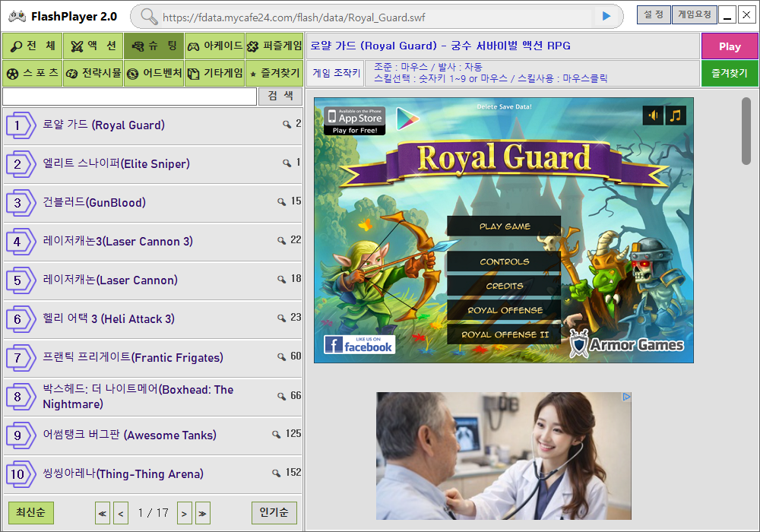Viewport: 760px width, 532px height.
Task: Go to previous page with < button
Action: click(x=121, y=513)
